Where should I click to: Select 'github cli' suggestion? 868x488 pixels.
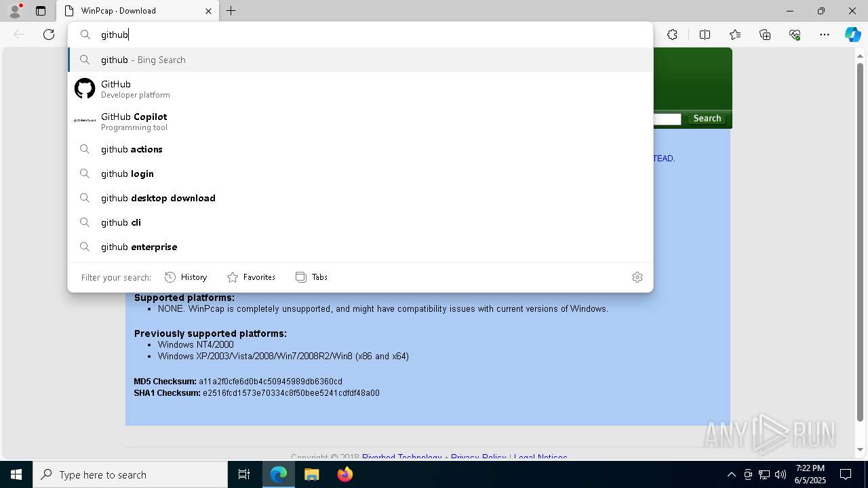pos(360,222)
